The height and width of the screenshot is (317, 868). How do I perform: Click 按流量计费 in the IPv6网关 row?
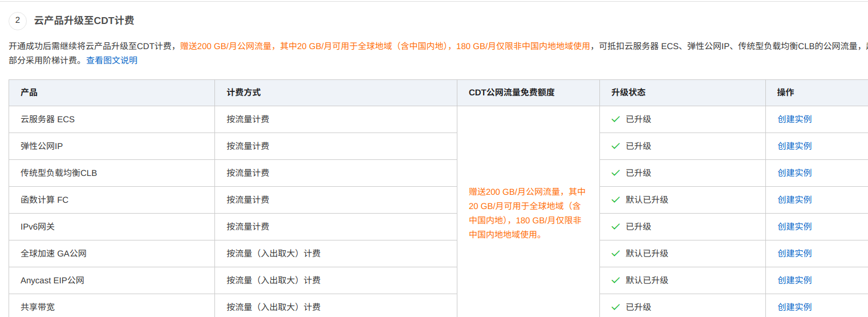248,227
